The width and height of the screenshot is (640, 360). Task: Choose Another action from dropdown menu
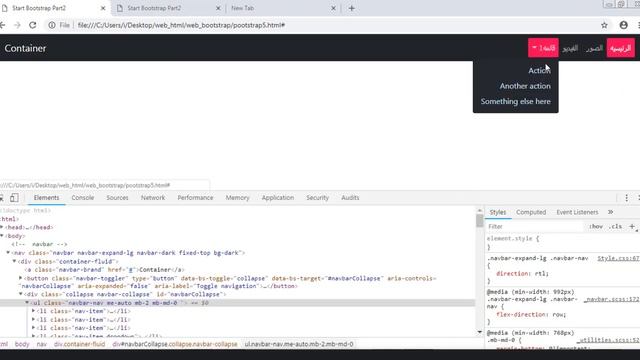pos(525,86)
